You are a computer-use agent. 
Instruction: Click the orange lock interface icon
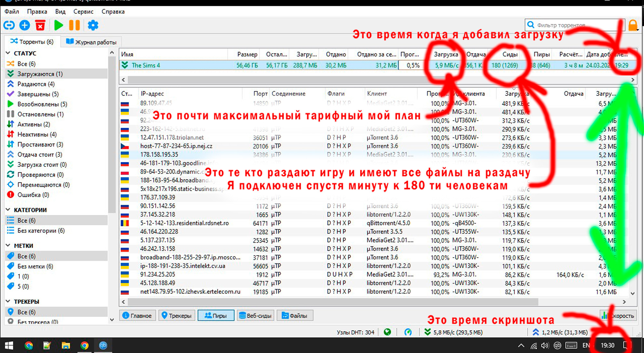click(633, 25)
